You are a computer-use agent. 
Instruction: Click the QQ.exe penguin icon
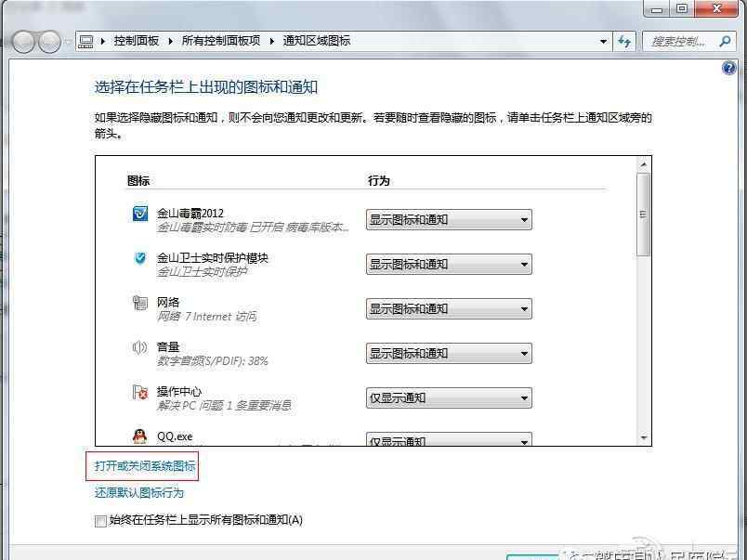click(x=139, y=436)
